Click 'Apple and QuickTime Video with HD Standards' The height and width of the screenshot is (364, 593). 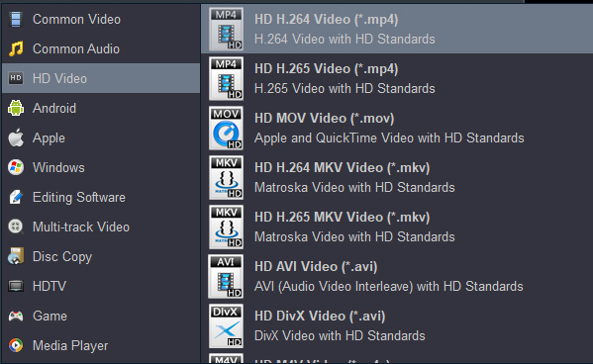pos(389,138)
